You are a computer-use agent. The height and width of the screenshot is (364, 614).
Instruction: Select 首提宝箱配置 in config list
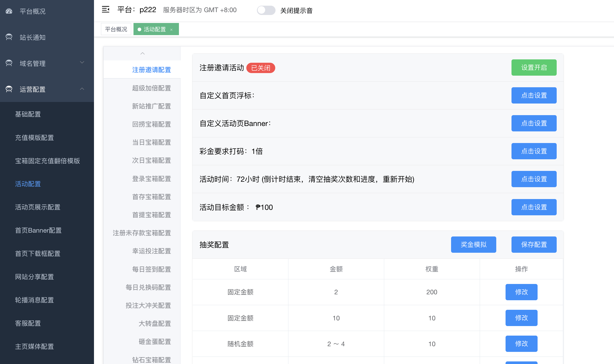coord(152,215)
